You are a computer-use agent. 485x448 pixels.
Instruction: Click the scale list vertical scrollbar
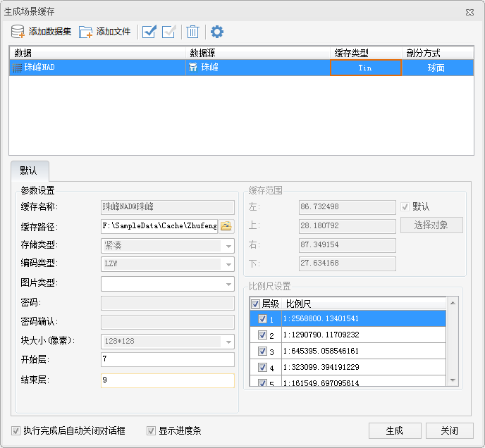(x=453, y=342)
